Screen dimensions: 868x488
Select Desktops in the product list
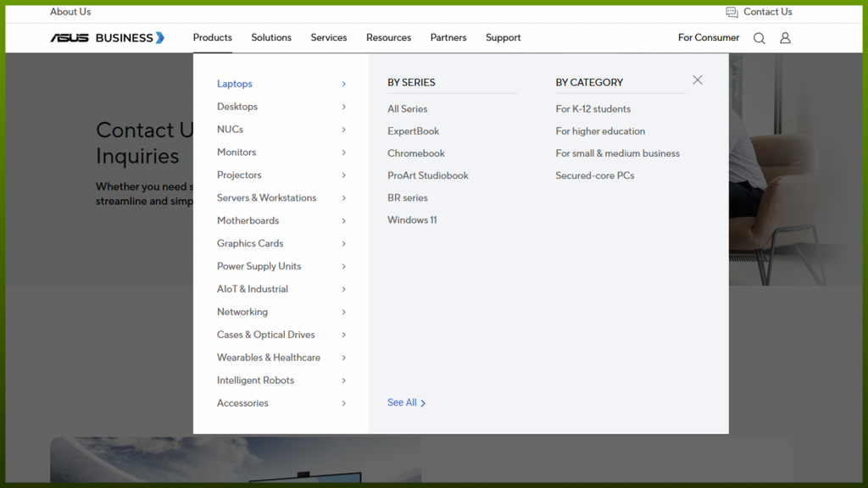237,106
